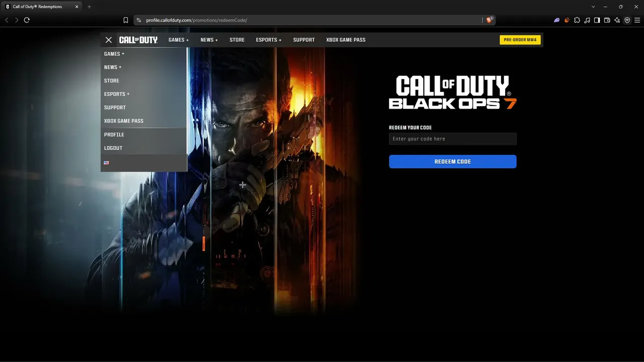Open the browser hamburger main menu

(x=637, y=20)
